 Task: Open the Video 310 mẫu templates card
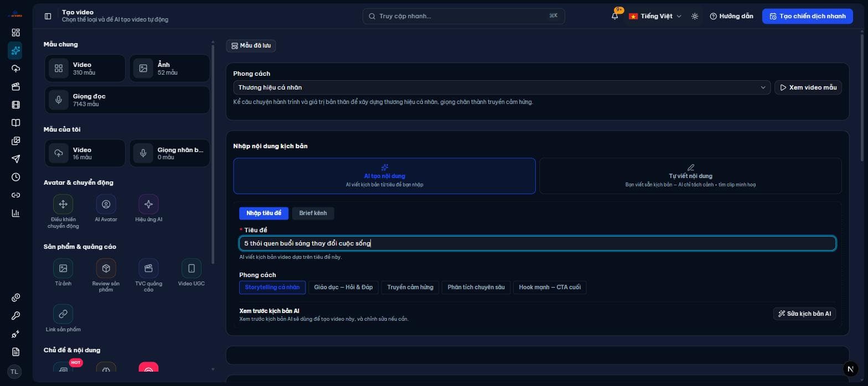pyautogui.click(x=85, y=69)
